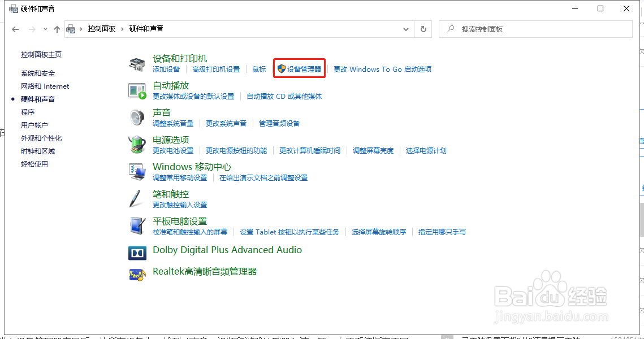
Task: Click 校准笔和触控输入的屏幕 link
Action: (190, 232)
